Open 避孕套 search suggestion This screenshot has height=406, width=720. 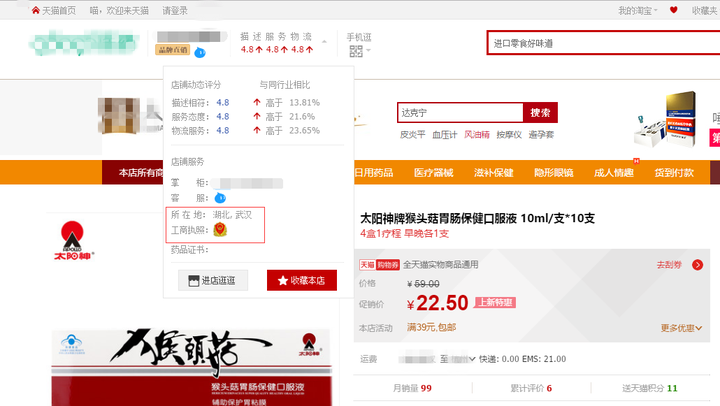541,135
